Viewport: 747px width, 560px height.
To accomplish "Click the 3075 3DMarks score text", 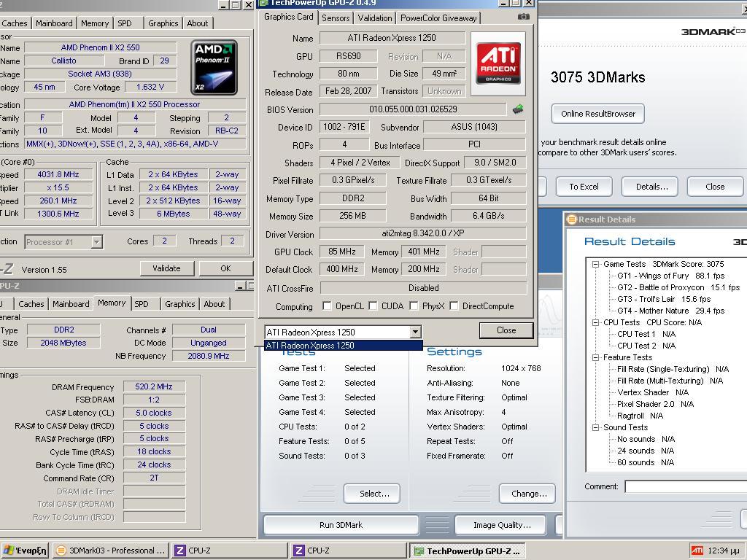I will pos(598,77).
